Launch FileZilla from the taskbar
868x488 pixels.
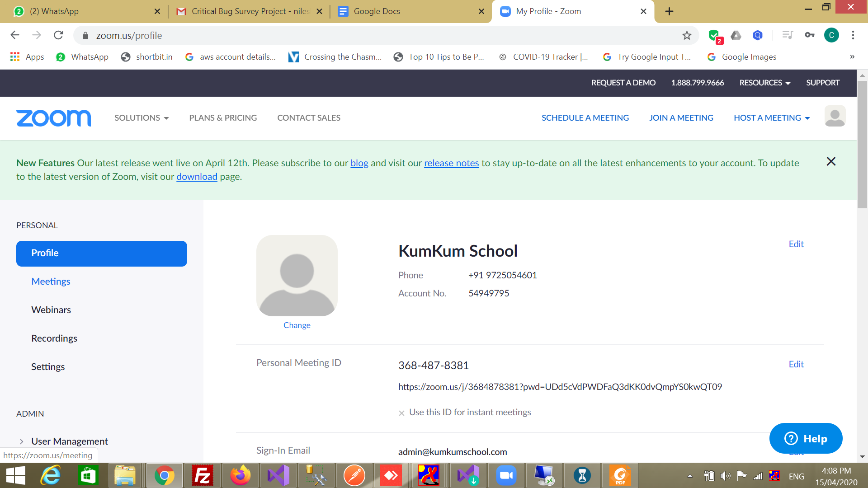click(x=202, y=475)
